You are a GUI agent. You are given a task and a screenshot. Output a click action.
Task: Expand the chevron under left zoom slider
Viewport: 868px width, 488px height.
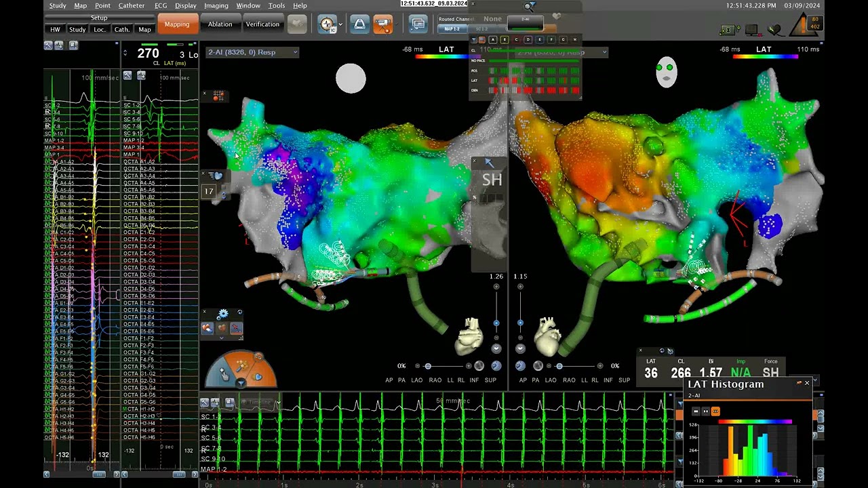coord(496,348)
